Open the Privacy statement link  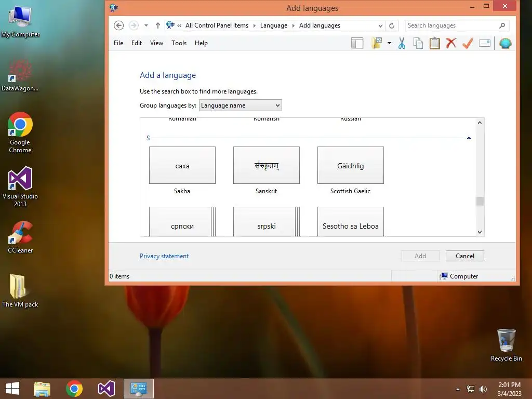[x=164, y=256]
